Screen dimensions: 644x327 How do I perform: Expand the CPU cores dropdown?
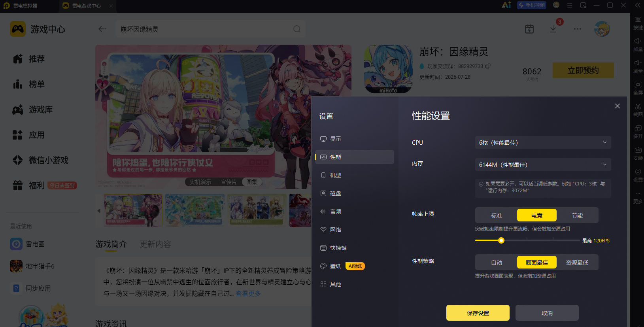pos(543,143)
